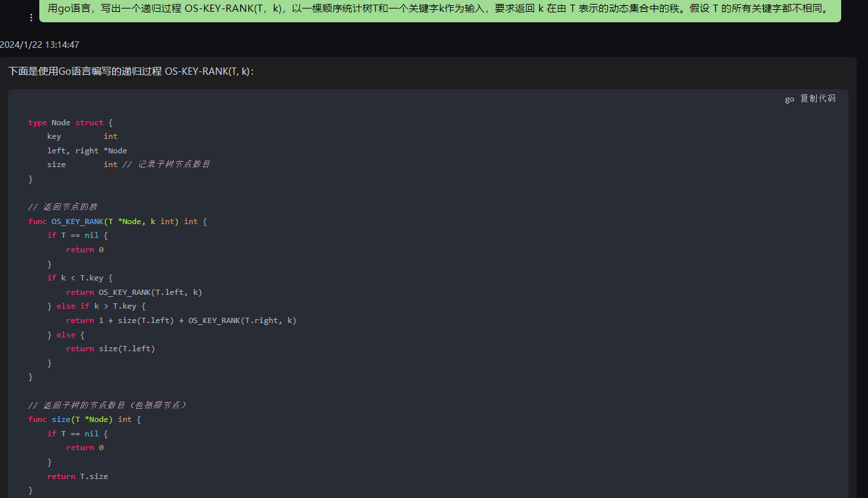The height and width of the screenshot is (498, 868).
Task: Click the code line left, right *Node
Action: pyautogui.click(x=87, y=151)
